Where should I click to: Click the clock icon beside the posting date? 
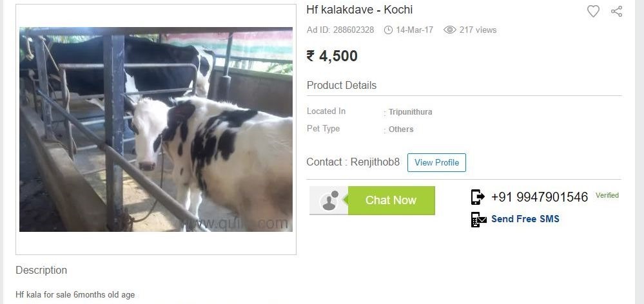point(388,30)
